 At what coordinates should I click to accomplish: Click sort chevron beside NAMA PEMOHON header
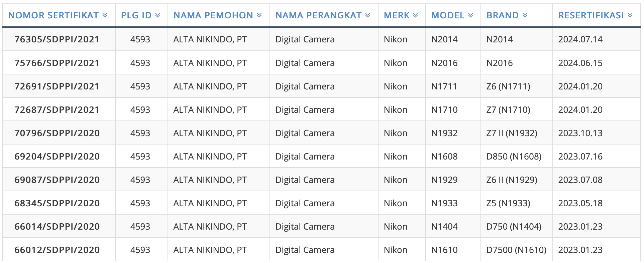click(x=259, y=15)
